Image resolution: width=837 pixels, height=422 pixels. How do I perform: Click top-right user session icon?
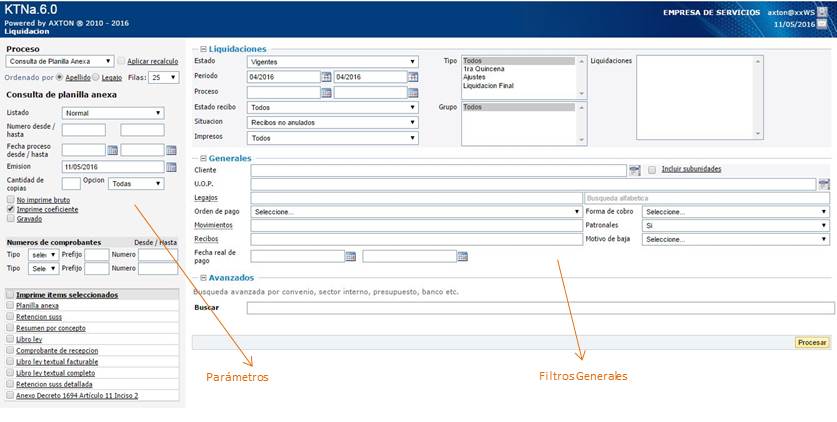tap(822, 12)
